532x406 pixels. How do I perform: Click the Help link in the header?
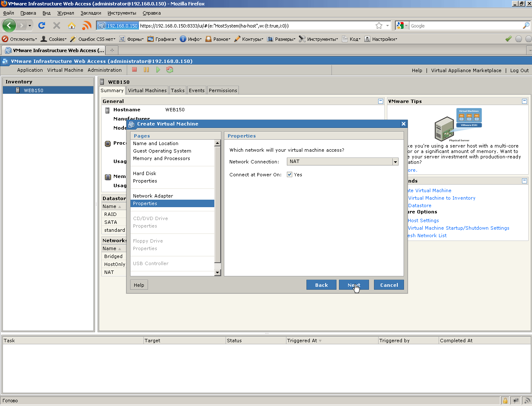tap(417, 70)
